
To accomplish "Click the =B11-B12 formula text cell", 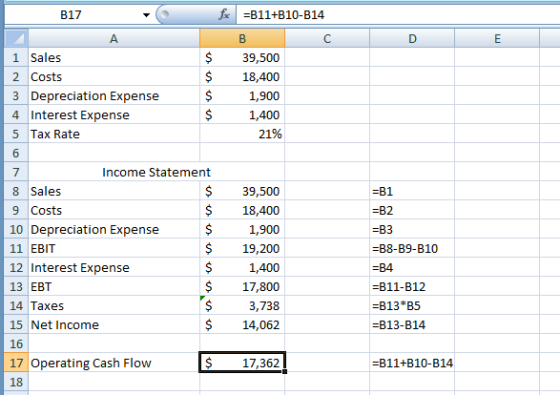I will click(x=412, y=287).
